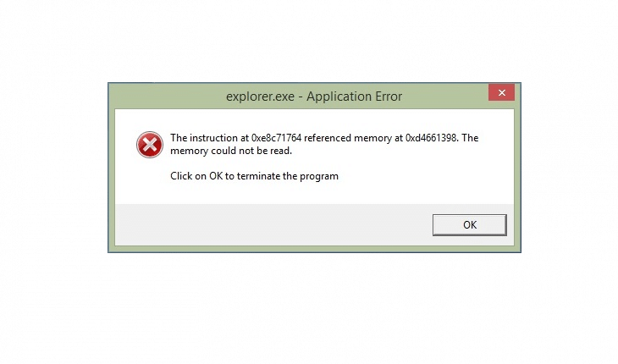618x364 pixels.
Task: Click the gray footer left of OK
Action: point(272,224)
